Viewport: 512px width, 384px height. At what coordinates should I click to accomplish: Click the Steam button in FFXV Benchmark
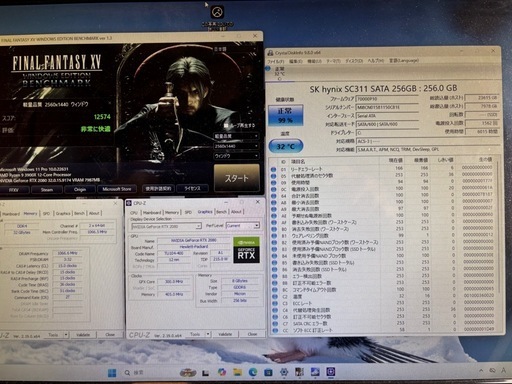click(47, 190)
